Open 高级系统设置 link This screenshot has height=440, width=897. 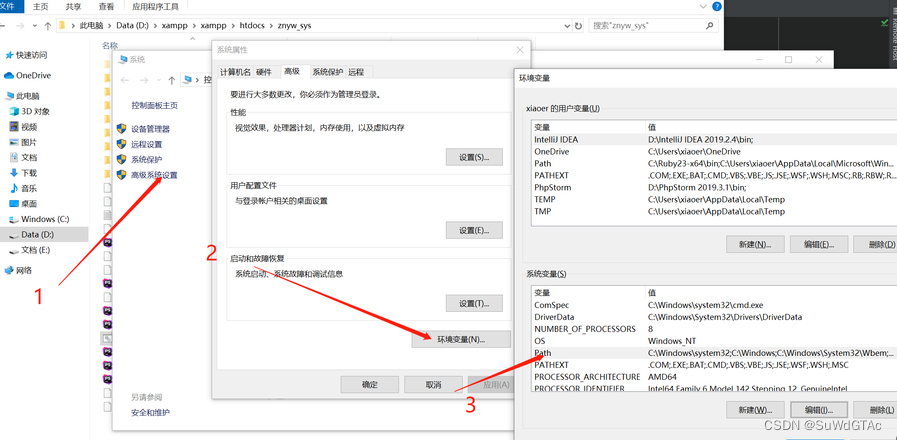click(154, 175)
